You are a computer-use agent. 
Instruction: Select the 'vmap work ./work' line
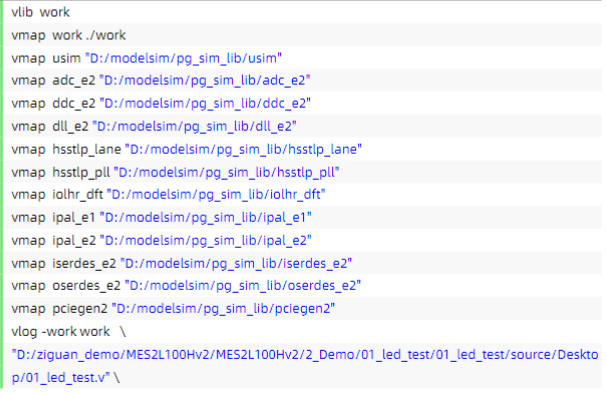click(68, 35)
